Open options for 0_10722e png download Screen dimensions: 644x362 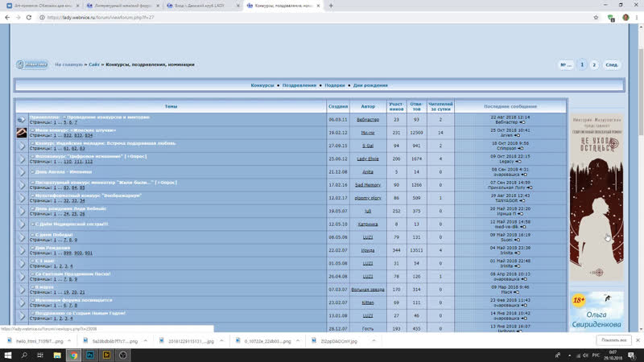coord(298,341)
